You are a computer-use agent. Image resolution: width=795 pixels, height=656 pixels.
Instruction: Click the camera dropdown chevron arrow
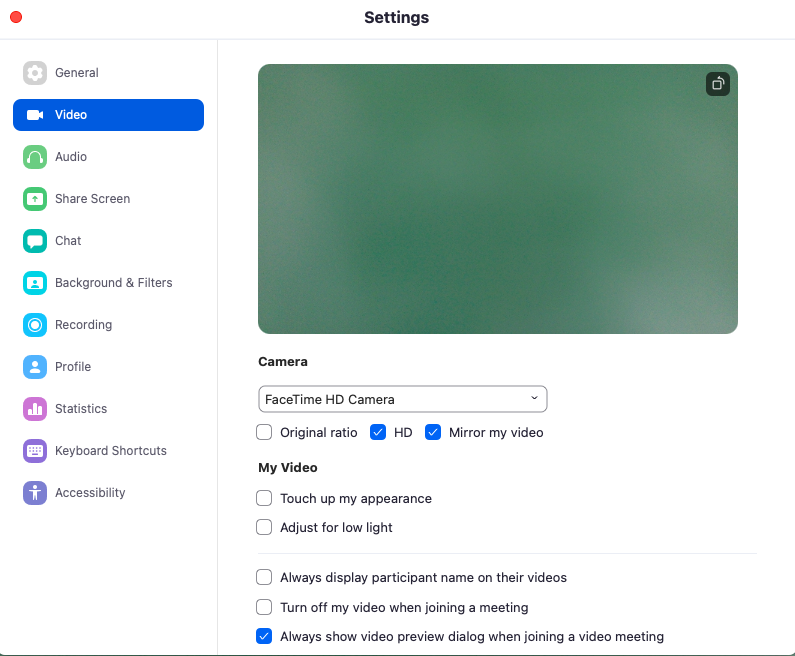click(534, 398)
